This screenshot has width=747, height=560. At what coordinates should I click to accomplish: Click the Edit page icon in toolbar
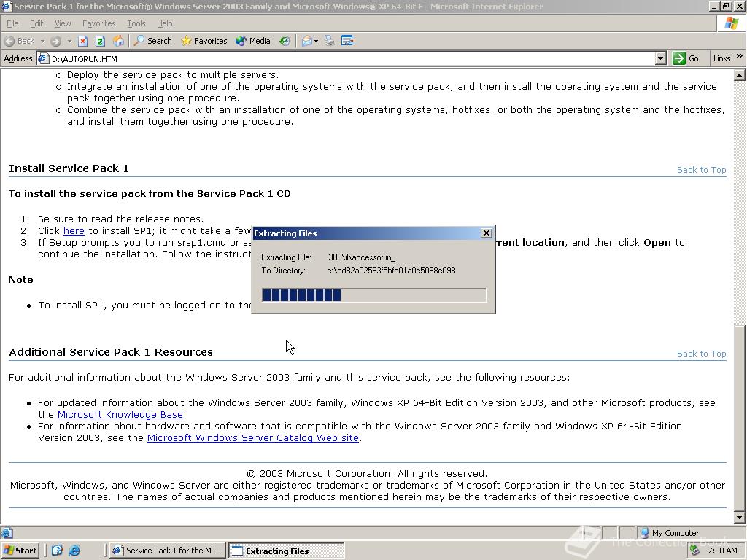347,41
